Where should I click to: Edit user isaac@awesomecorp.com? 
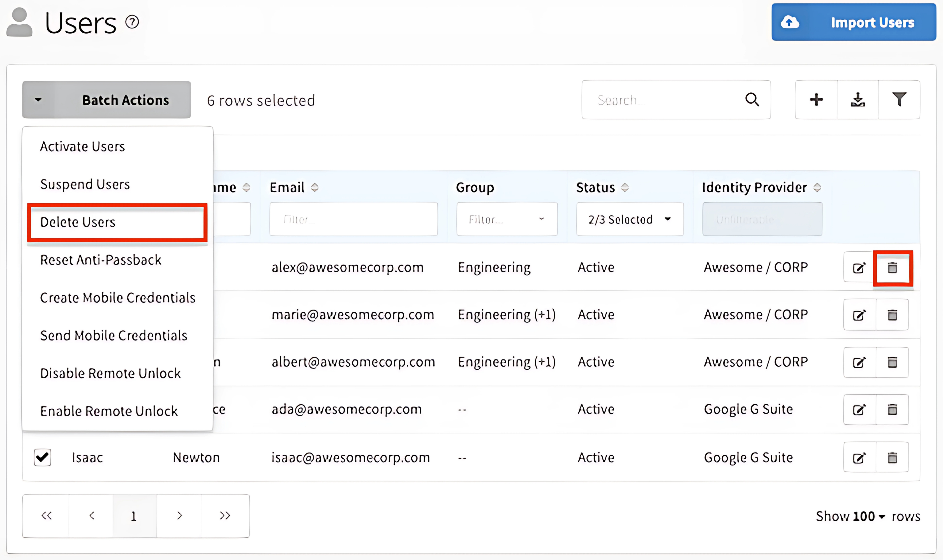(859, 457)
